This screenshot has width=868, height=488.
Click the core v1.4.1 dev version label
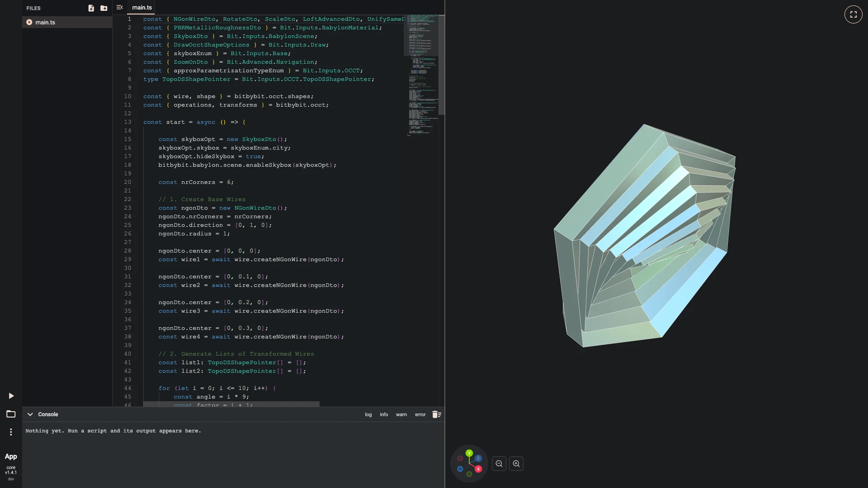pos(11,473)
